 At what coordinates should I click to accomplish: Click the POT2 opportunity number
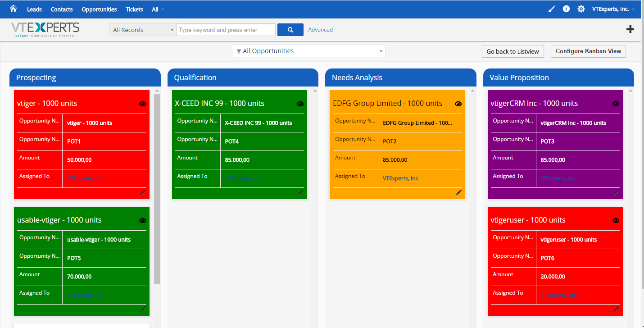(x=390, y=141)
